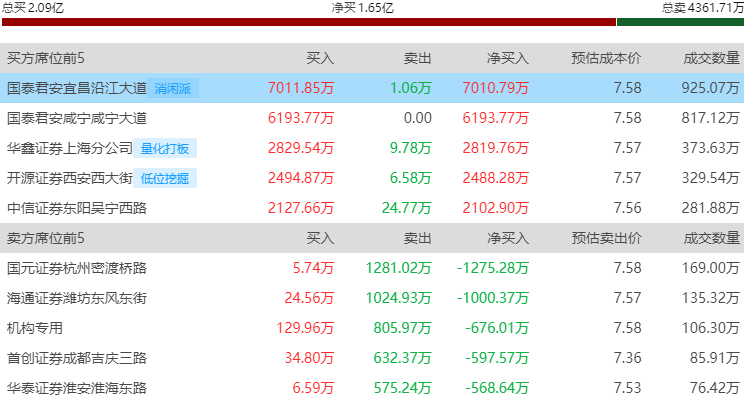The image size is (744, 399).
Task: Select 海通证券潍坊东风东街 seller row
Action: 372,298
